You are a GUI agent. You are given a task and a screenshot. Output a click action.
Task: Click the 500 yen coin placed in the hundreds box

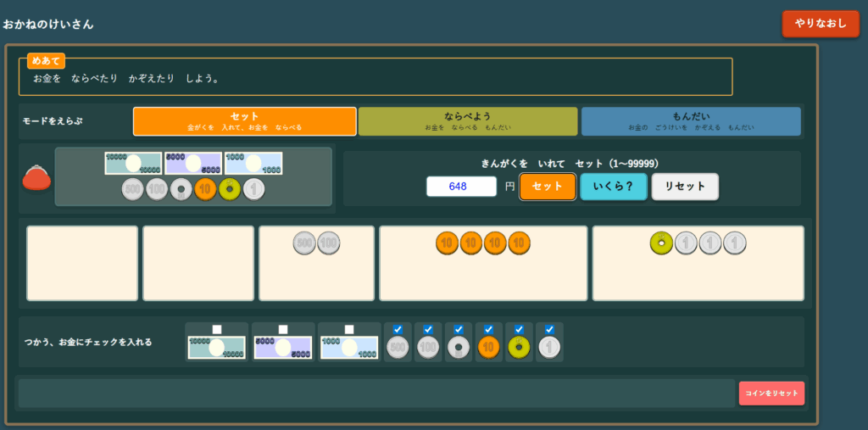[x=304, y=243]
